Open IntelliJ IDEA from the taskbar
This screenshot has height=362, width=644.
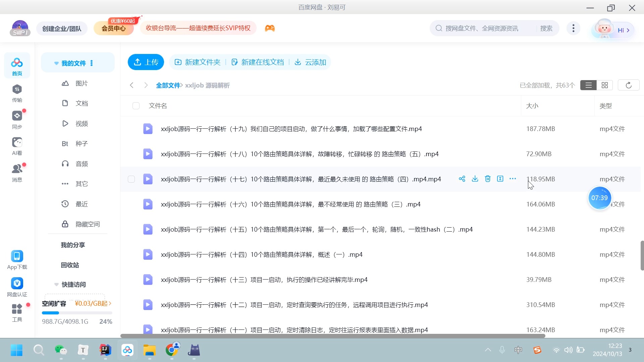[105, 350]
